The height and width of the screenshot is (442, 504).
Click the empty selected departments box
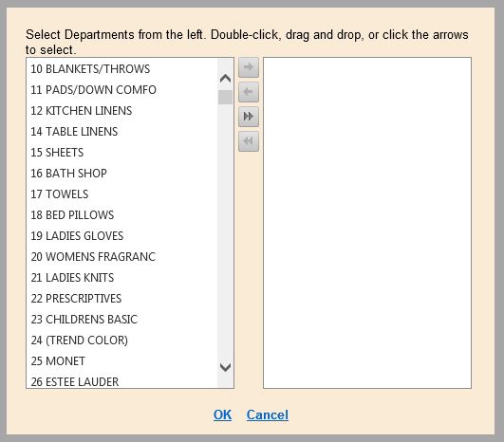(367, 223)
